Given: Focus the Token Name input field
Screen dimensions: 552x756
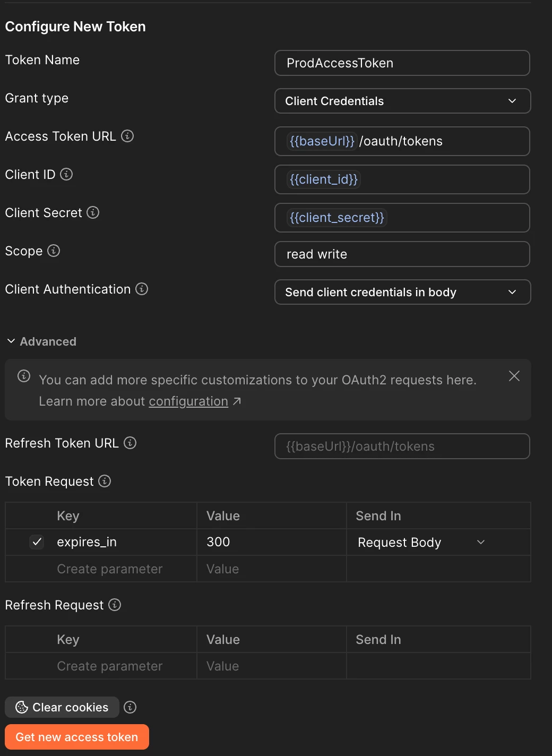Looking at the screenshot, I should point(402,63).
